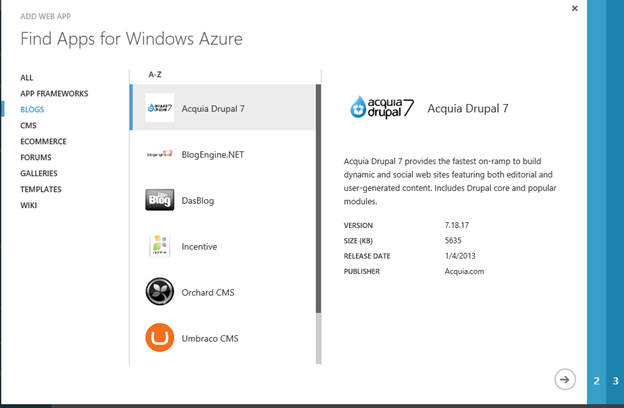This screenshot has width=624, height=408.
Task: Click the app list scrollbar thumb
Action: (318, 198)
